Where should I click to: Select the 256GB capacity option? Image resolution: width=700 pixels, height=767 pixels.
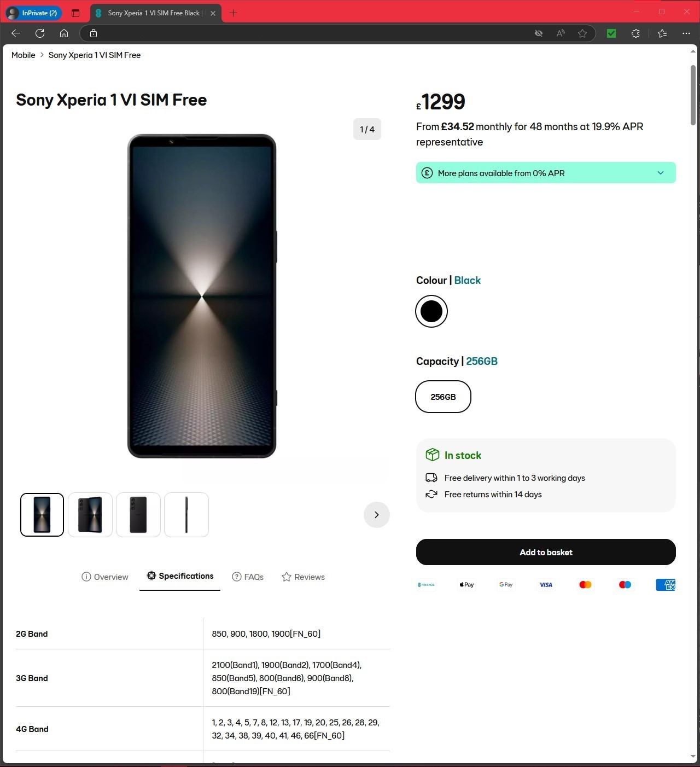point(443,397)
